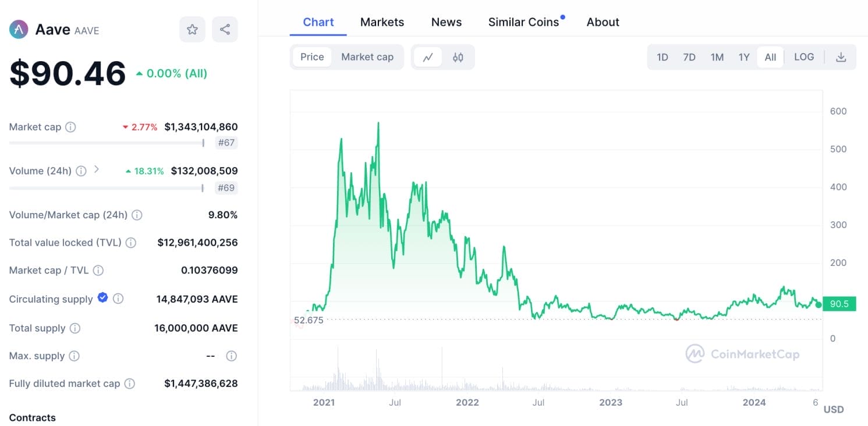Click the star to add Aave to watchlist
The height and width of the screenshot is (426, 868).
pos(192,29)
